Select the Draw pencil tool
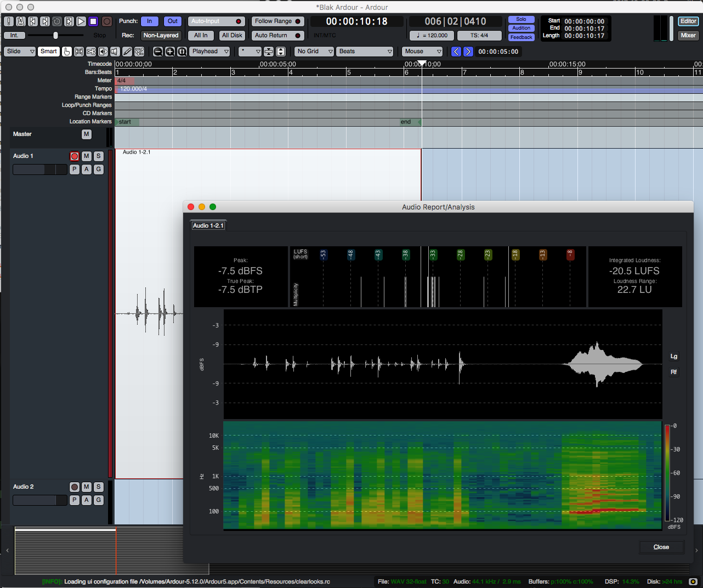703x588 pixels. (127, 51)
